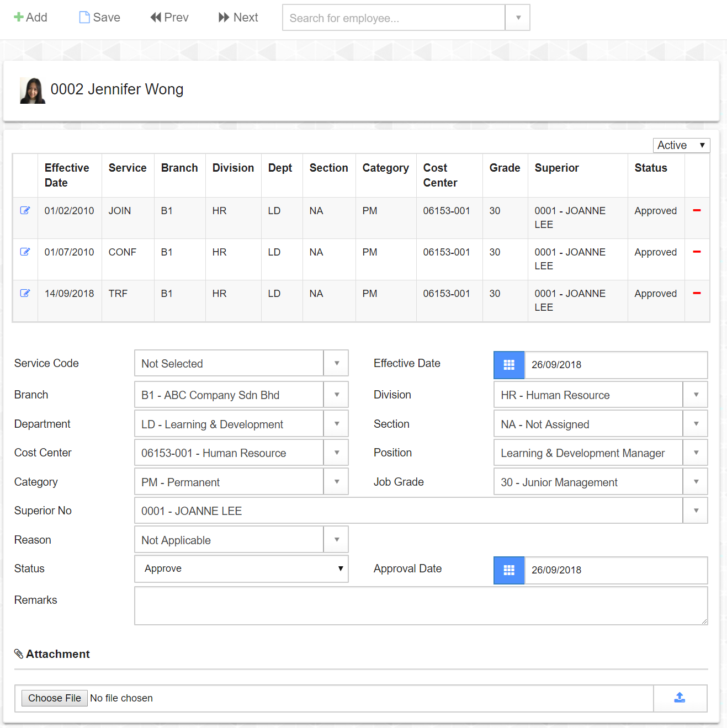
Task: Delete the JOIN row using red minus
Action: click(697, 210)
